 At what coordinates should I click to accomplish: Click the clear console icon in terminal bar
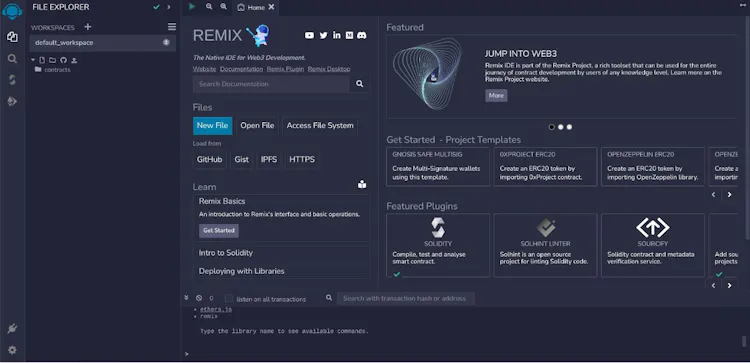pos(199,297)
